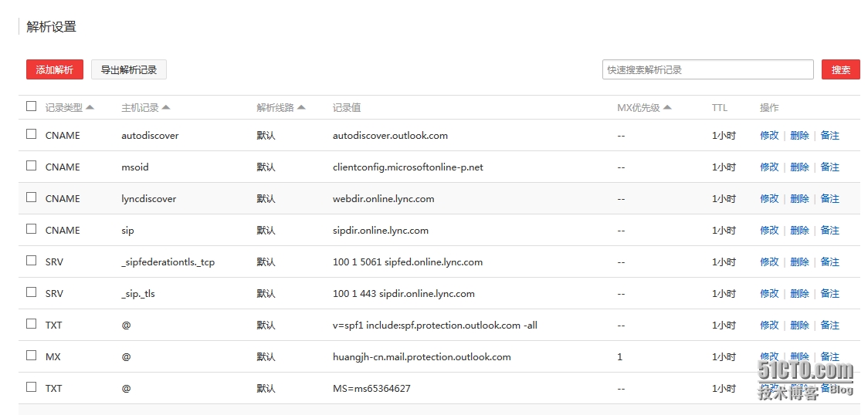868x415 pixels.
Task: Check the autodiscover CNAME record checkbox
Action: (x=31, y=134)
